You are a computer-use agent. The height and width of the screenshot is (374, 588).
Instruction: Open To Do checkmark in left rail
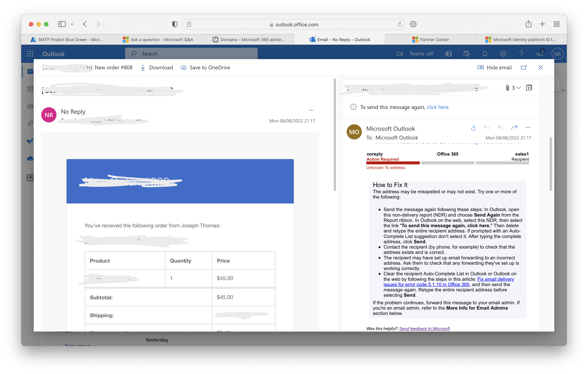click(30, 141)
